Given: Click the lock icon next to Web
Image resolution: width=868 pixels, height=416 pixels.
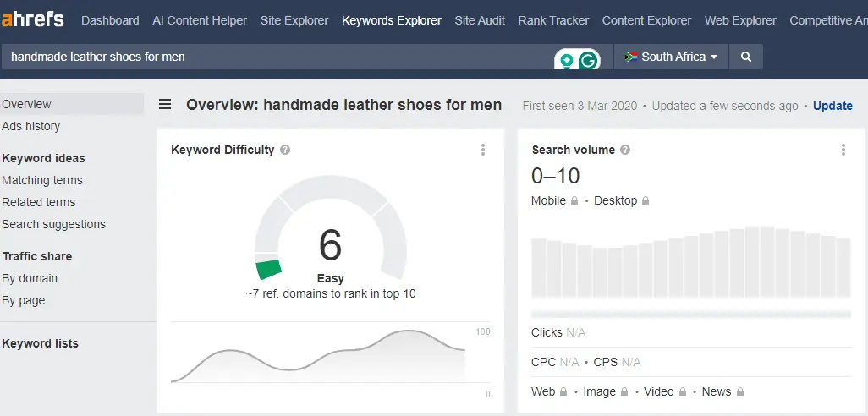Looking at the screenshot, I should 563,391.
